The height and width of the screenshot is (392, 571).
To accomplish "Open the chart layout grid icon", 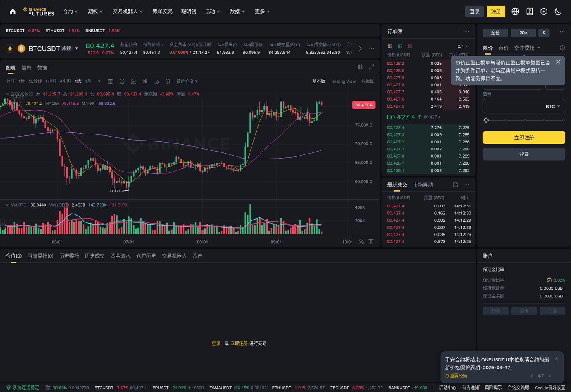I will tap(360, 67).
